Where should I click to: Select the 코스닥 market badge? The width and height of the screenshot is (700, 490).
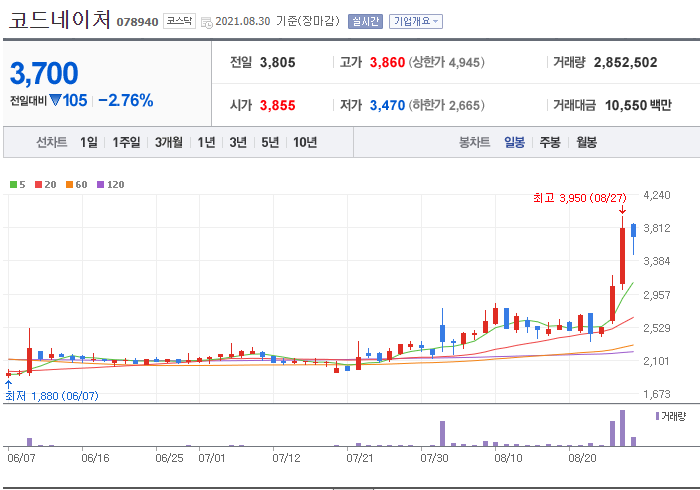pos(179,21)
